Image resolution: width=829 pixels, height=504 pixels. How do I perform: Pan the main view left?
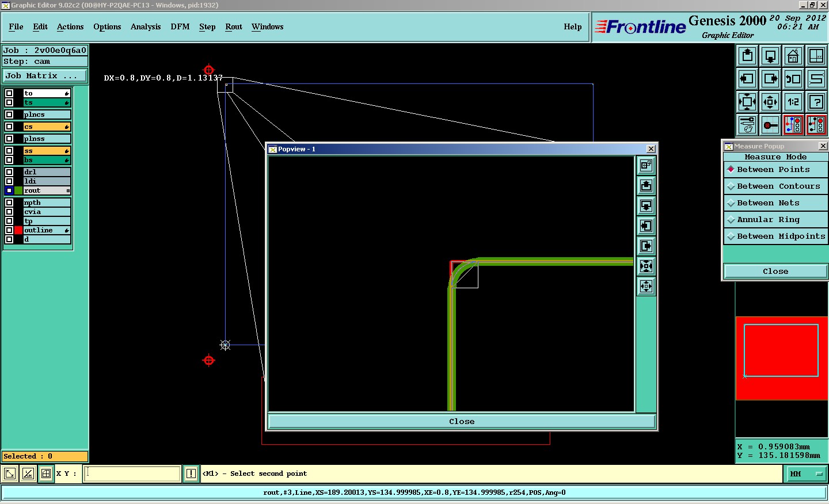[x=747, y=79]
